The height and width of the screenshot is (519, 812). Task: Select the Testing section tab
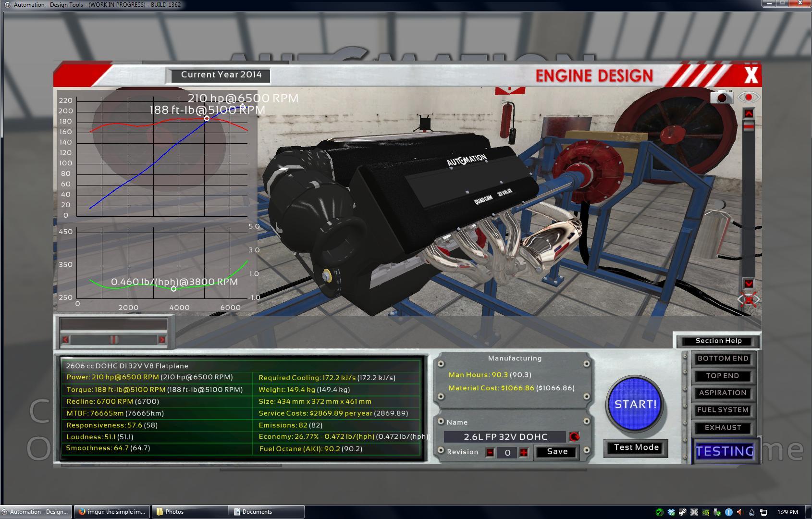725,451
